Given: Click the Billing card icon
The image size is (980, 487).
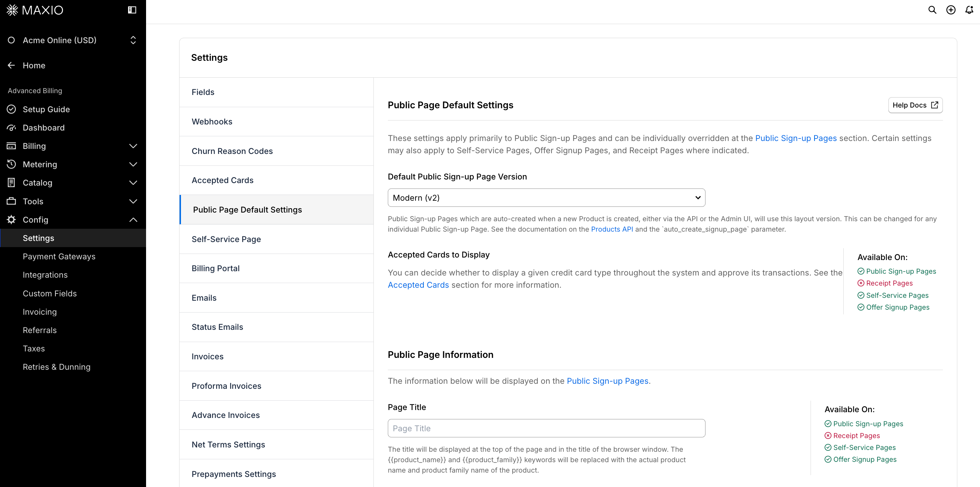Looking at the screenshot, I should (12, 146).
